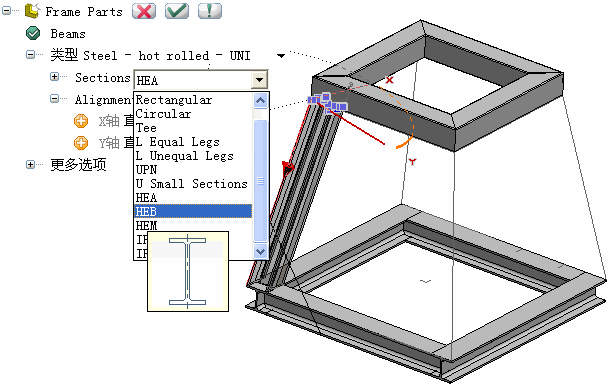The image size is (610, 387).
Task: Pick UPN section type
Action: click(x=193, y=170)
